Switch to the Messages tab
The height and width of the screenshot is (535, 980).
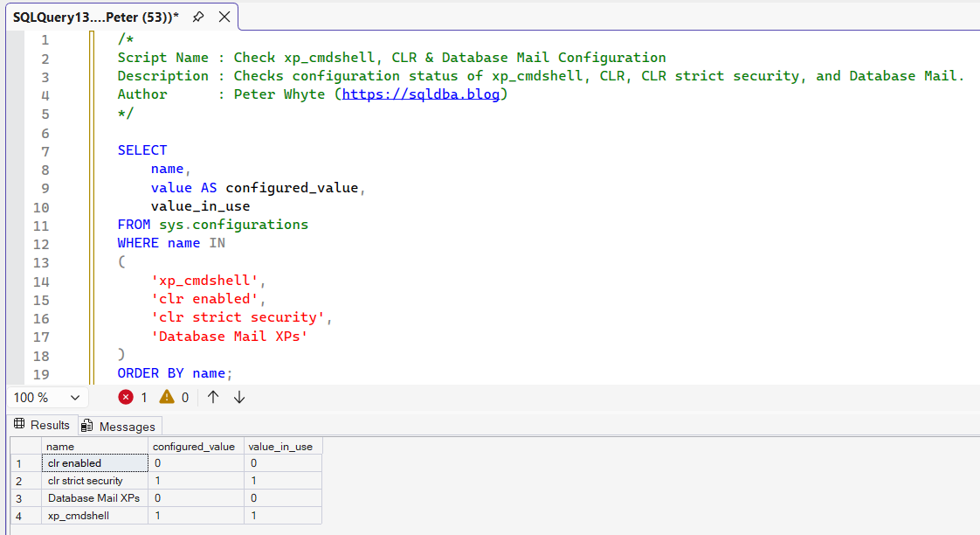pyautogui.click(x=120, y=426)
